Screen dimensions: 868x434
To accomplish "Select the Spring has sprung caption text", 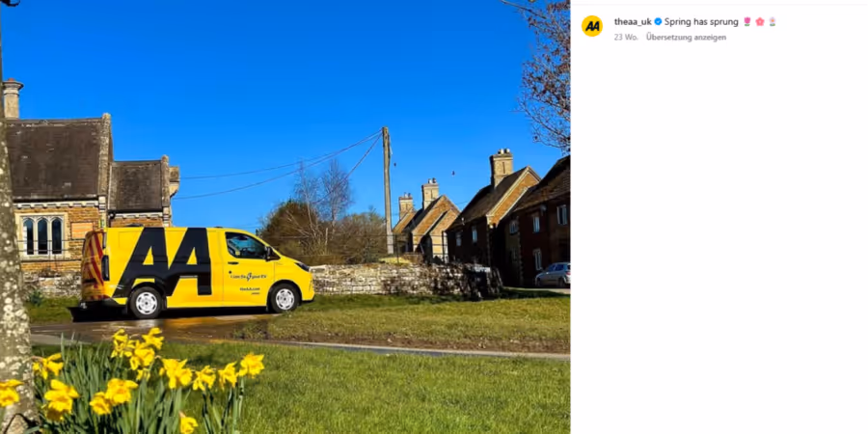I will click(701, 21).
